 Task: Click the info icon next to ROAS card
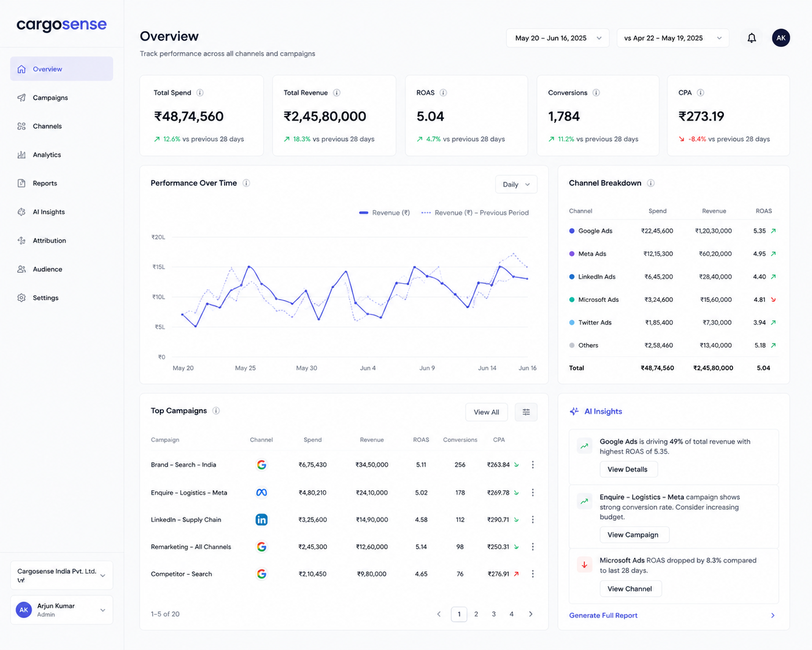tap(443, 93)
